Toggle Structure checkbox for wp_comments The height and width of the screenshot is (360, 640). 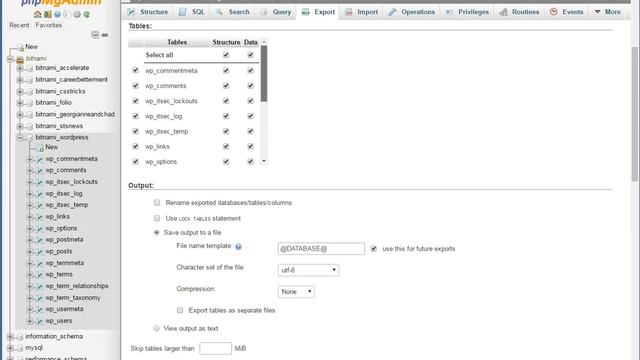[226, 86]
